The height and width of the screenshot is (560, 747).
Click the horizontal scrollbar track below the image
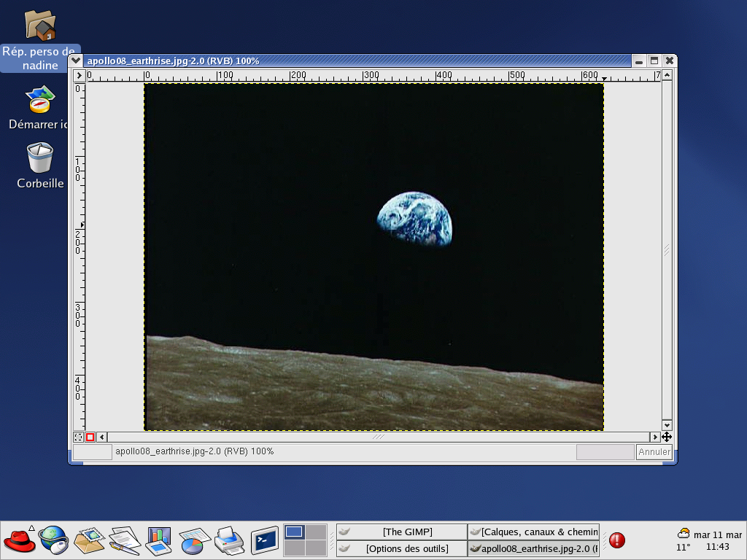pos(379,437)
